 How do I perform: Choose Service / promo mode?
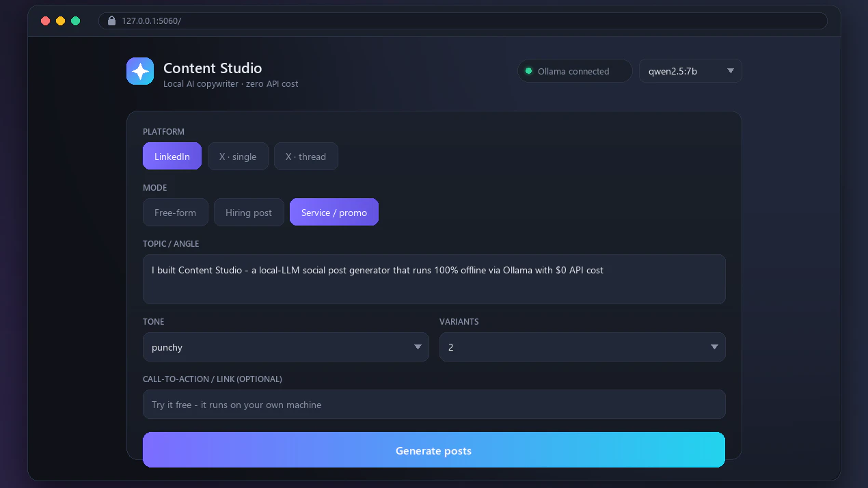pyautogui.click(x=334, y=212)
